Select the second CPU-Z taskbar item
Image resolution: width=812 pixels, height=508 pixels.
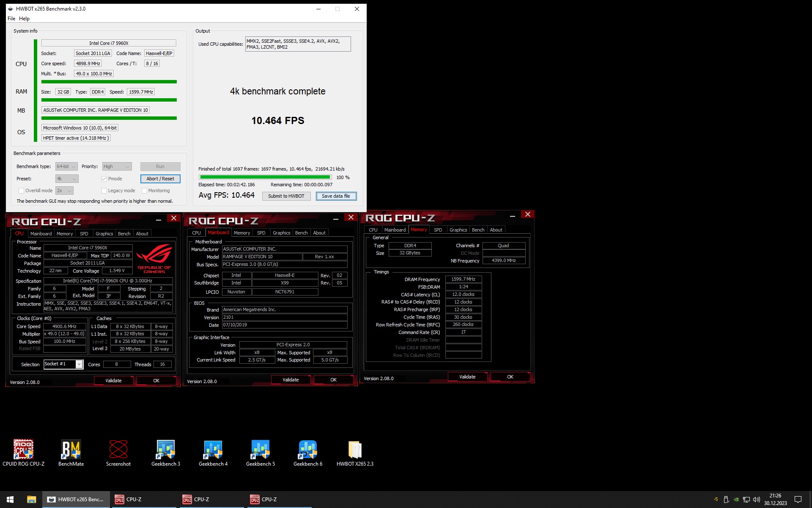click(x=211, y=500)
